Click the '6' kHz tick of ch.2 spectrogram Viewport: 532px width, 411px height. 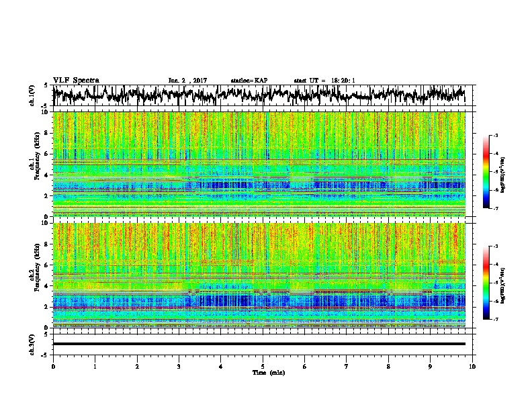point(48,265)
